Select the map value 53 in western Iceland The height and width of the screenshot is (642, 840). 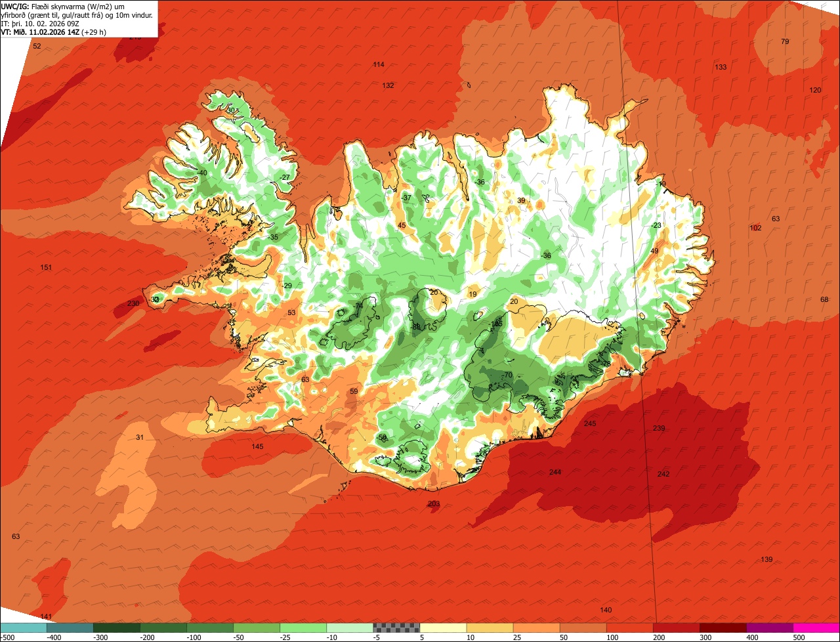[x=291, y=313]
